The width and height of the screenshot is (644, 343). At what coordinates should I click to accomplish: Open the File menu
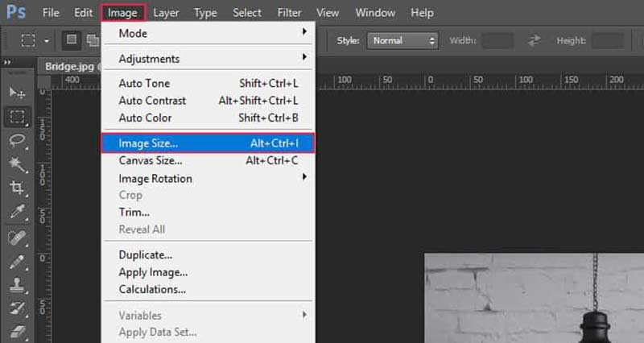click(x=51, y=13)
